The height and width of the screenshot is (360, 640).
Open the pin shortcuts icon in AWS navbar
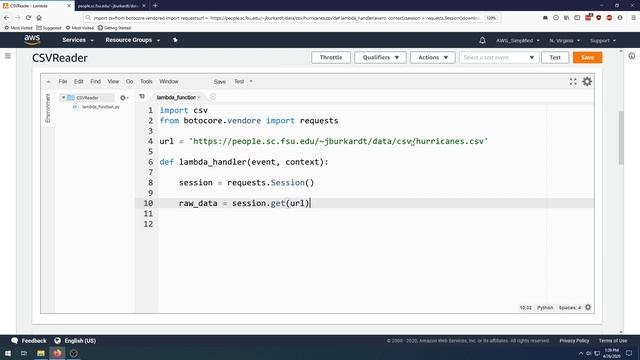175,40
